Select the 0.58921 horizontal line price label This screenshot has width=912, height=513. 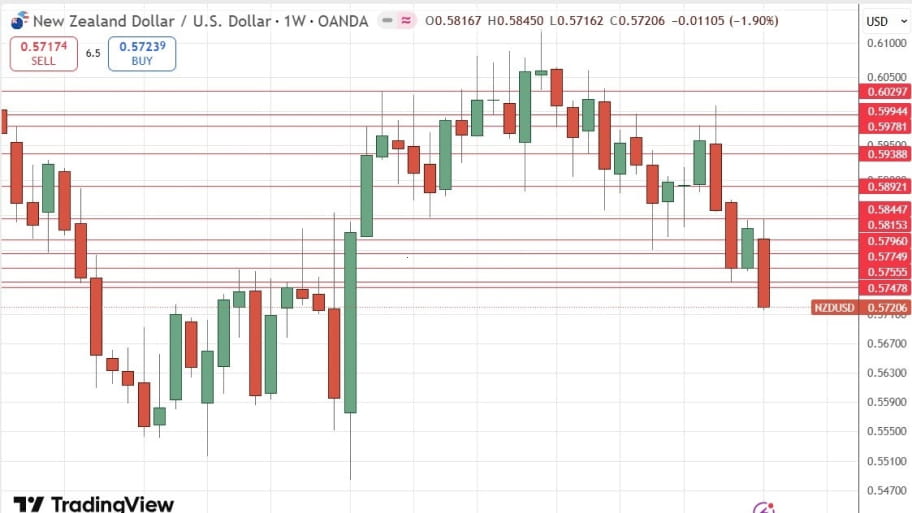pos(886,186)
